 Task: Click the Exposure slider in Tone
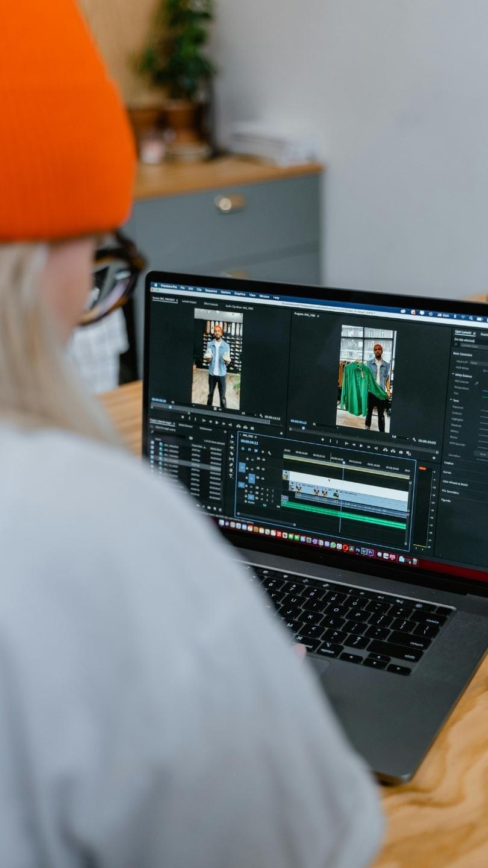click(483, 410)
